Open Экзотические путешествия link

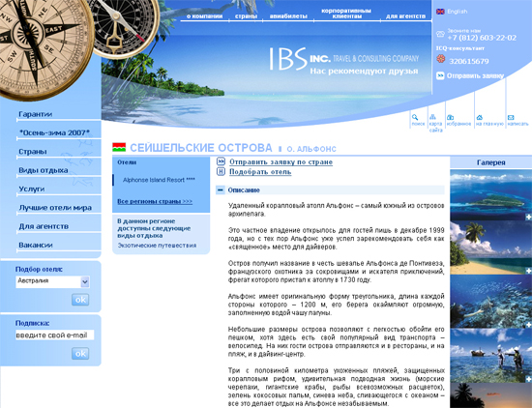click(x=157, y=246)
